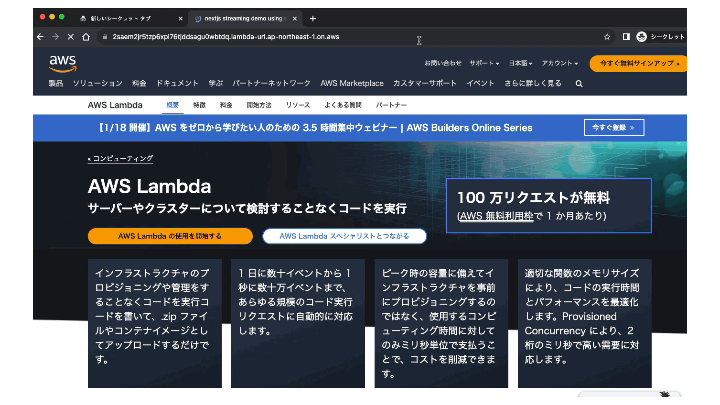
Task: Open the カスタマーサポート menu
Action: tap(425, 83)
